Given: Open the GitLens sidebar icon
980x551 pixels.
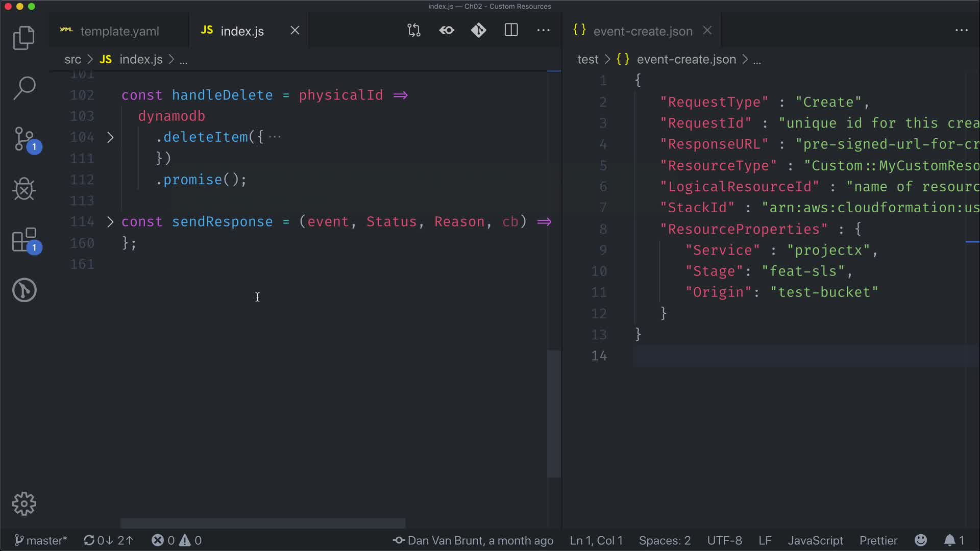Looking at the screenshot, I should coord(24,290).
